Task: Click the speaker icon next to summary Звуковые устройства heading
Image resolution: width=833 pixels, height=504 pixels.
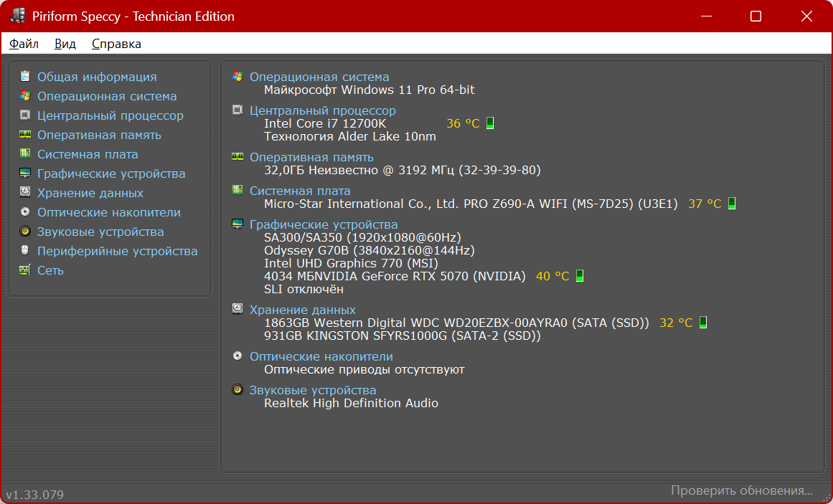Action: tap(237, 390)
